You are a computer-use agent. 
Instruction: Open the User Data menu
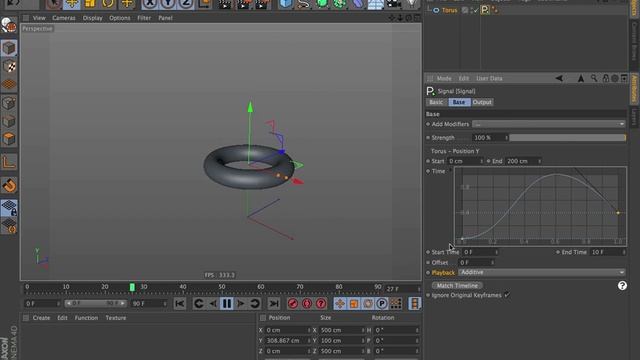click(x=489, y=78)
